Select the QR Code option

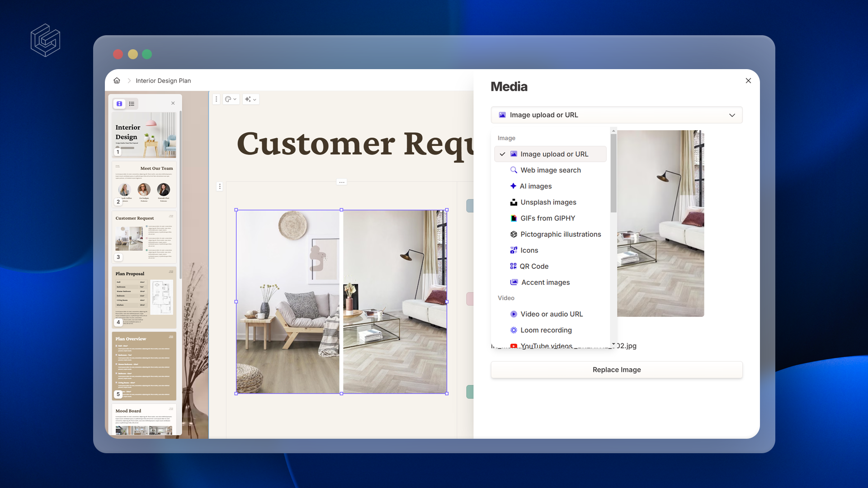(x=534, y=267)
